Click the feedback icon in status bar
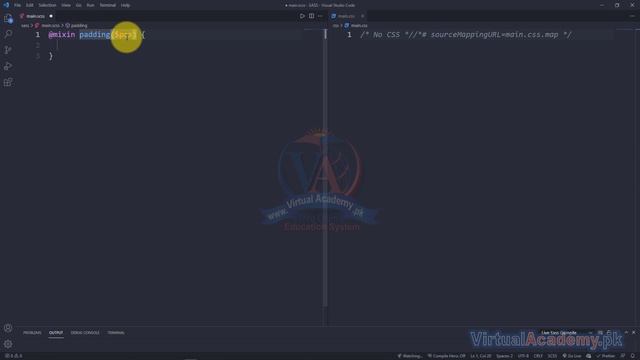640x360 pixels. click(x=623, y=356)
